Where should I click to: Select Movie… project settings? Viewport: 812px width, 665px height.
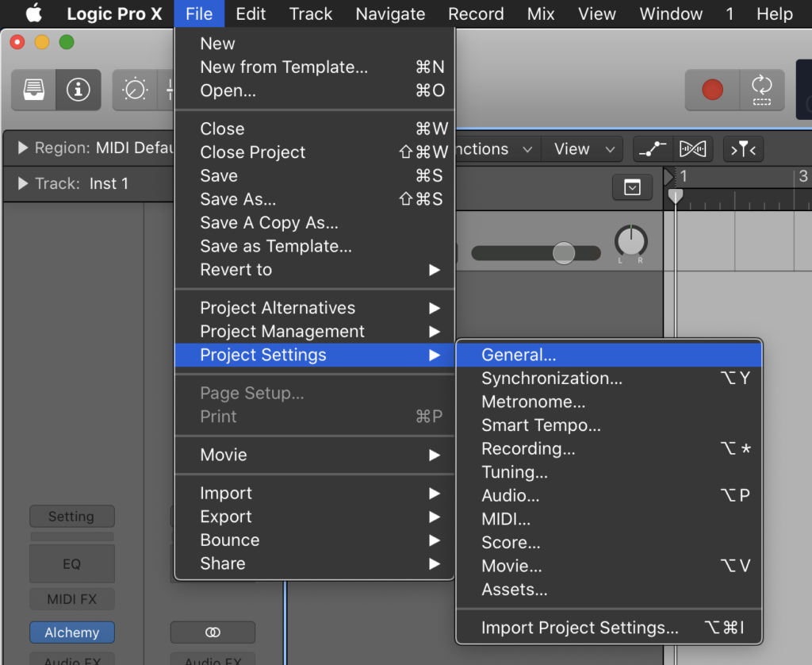click(x=609, y=566)
